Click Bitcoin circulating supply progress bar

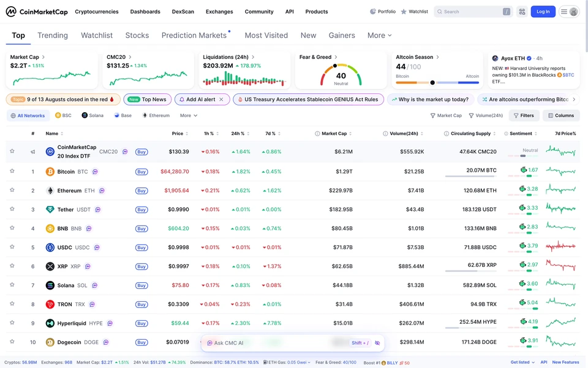click(x=470, y=176)
